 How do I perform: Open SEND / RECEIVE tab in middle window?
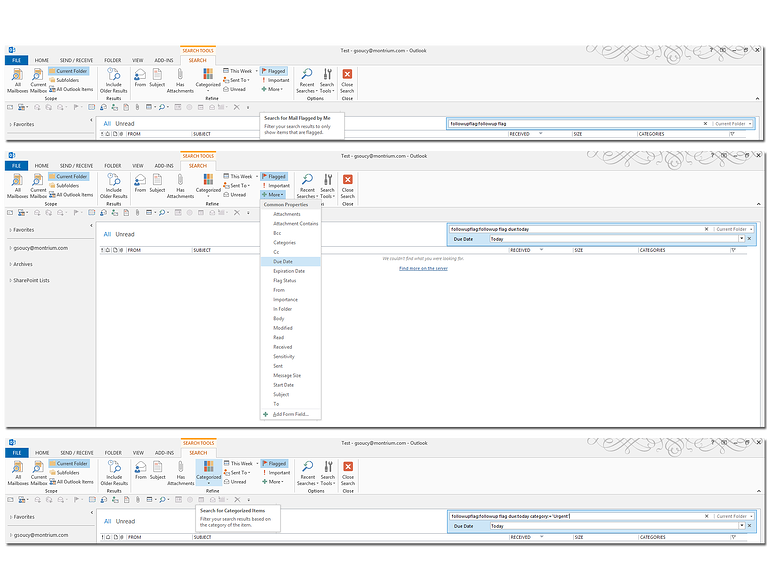[76, 166]
